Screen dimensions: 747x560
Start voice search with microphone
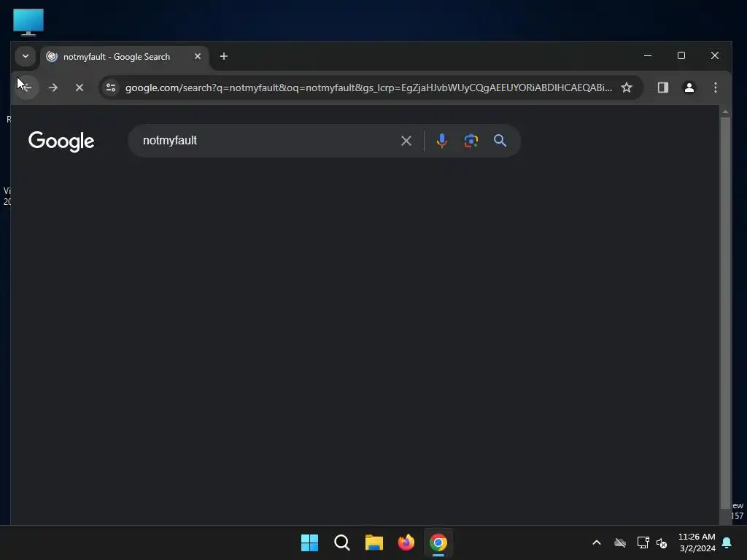(x=441, y=141)
